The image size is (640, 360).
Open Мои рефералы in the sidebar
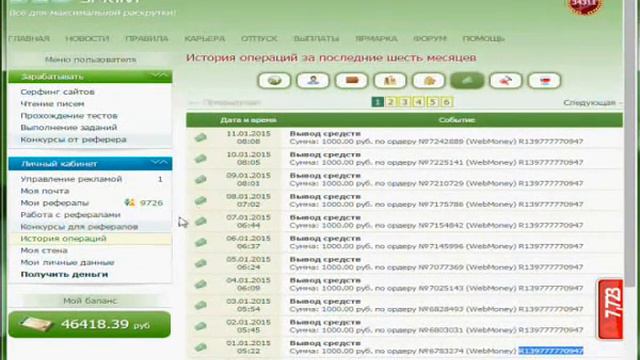(x=55, y=202)
